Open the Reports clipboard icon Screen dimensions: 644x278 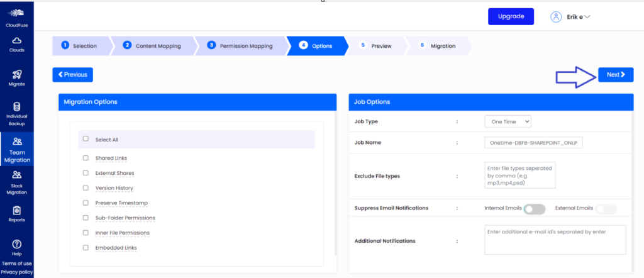click(17, 211)
